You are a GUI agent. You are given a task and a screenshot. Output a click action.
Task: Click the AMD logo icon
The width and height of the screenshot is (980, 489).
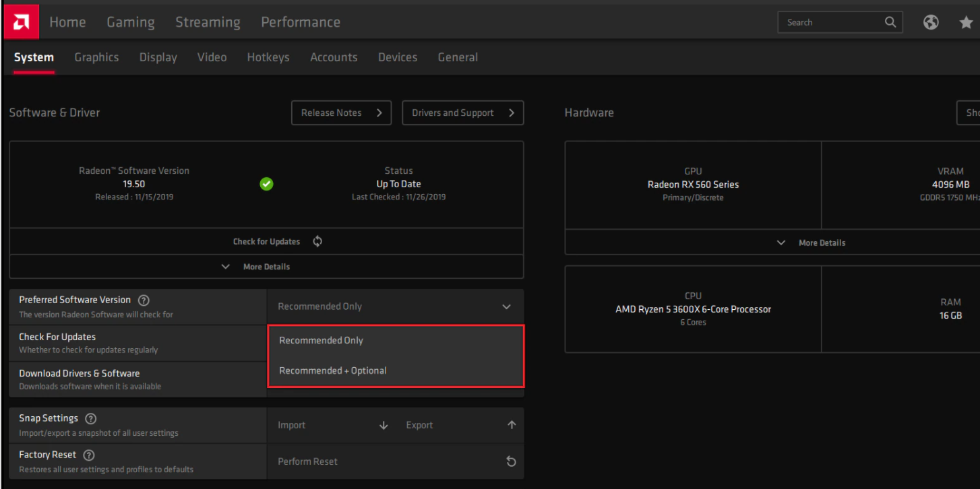point(21,22)
